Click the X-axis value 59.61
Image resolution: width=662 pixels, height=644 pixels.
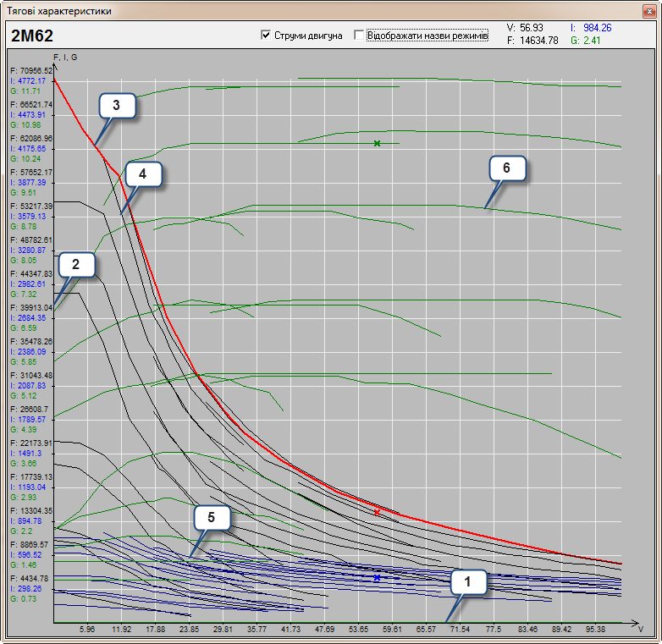tap(392, 630)
